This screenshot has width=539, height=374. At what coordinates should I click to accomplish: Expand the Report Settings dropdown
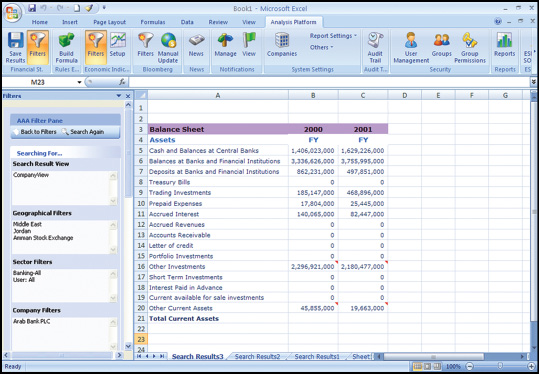tap(333, 36)
